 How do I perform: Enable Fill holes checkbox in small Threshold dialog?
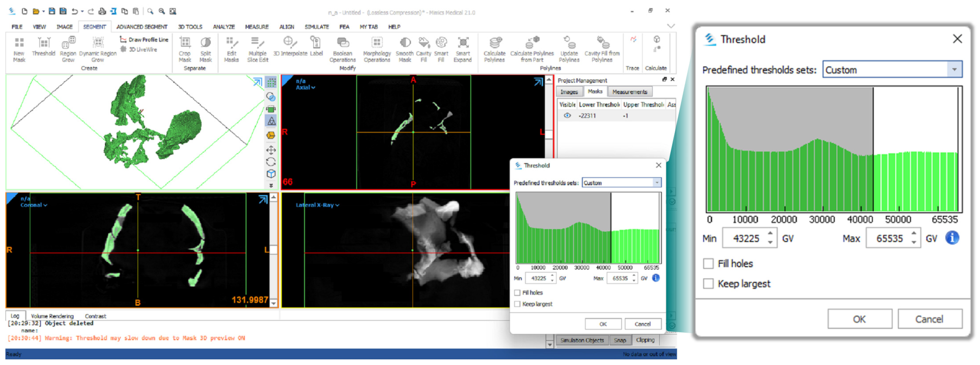pos(517,293)
